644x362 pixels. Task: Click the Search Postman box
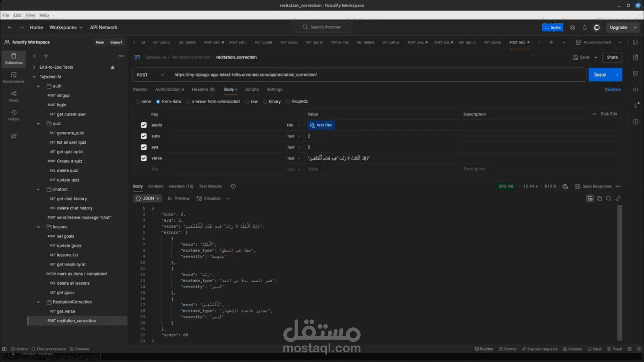(x=322, y=27)
